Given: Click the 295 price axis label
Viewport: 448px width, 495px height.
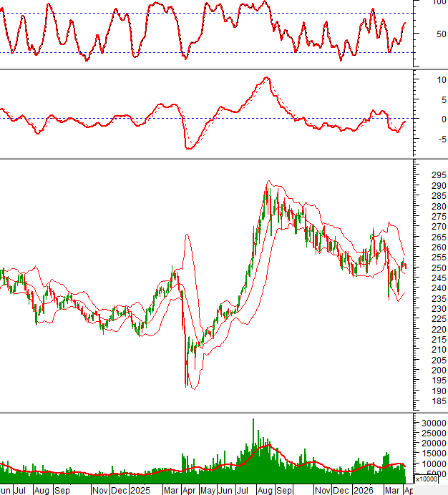Looking at the screenshot, I should pos(428,175).
